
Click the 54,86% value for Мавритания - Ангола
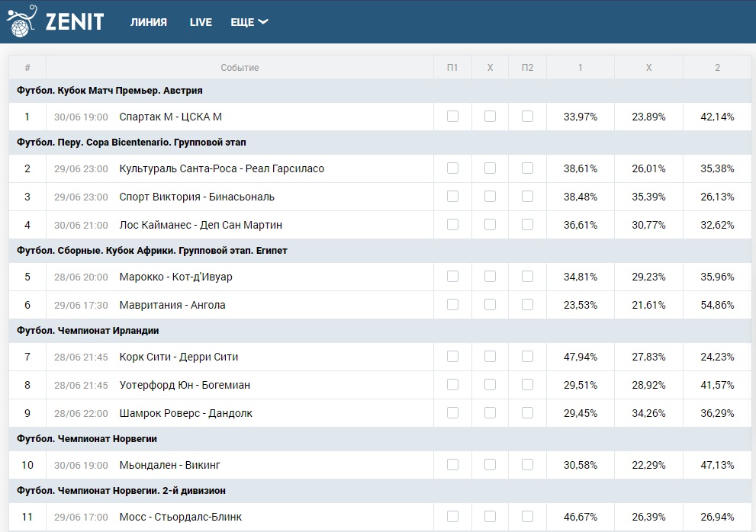click(x=717, y=305)
